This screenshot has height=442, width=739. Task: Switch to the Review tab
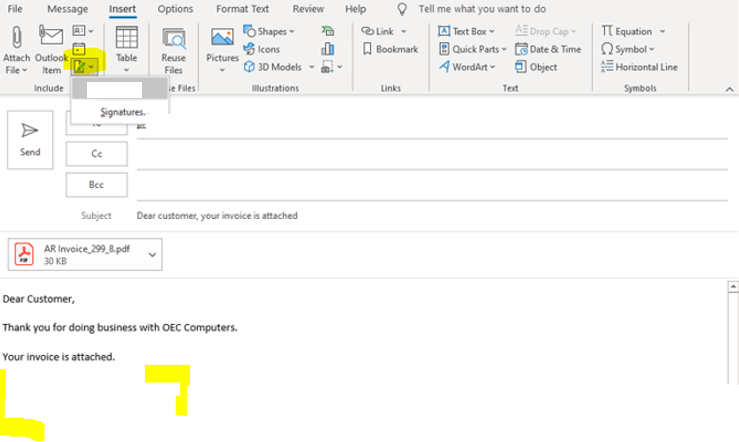click(x=308, y=9)
